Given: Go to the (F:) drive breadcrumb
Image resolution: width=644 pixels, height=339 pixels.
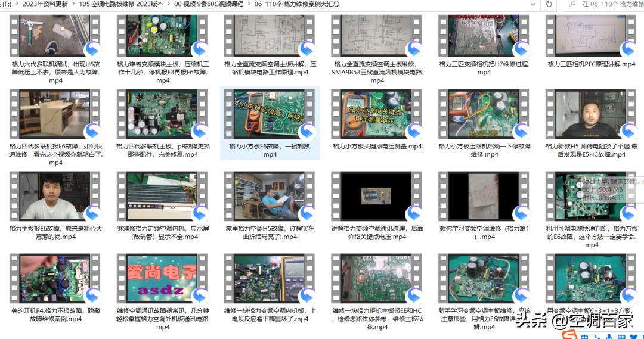Looking at the screenshot, I should [x=6, y=4].
